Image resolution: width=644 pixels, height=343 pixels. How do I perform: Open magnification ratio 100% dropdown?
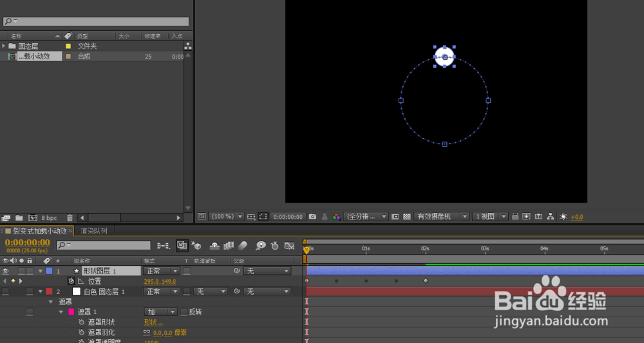pyautogui.click(x=226, y=216)
